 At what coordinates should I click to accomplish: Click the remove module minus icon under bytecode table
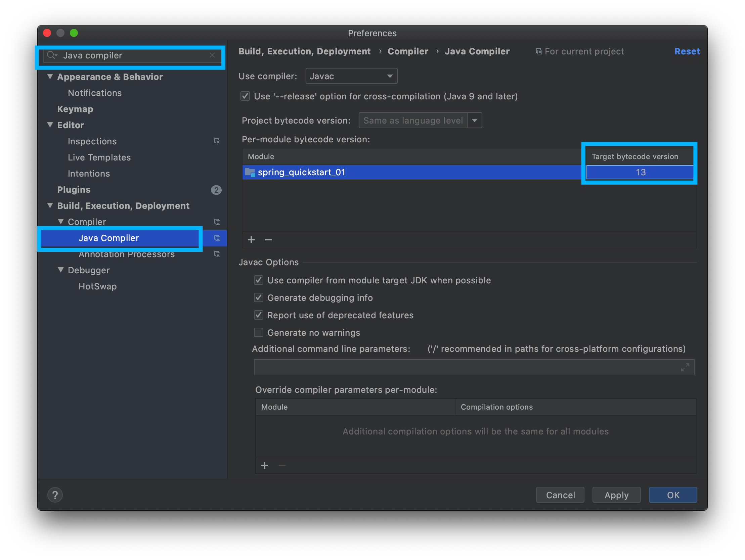coord(268,240)
